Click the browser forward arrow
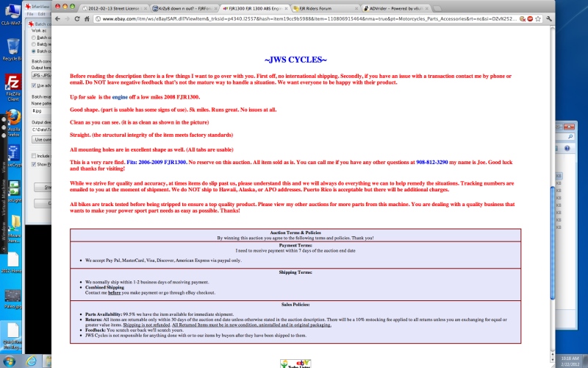The image size is (588, 368). [67, 19]
